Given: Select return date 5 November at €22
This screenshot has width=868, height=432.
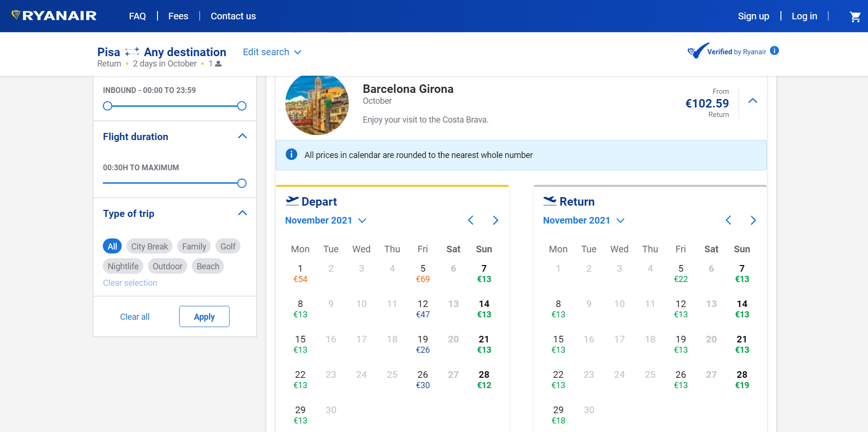Looking at the screenshot, I should pyautogui.click(x=680, y=274).
